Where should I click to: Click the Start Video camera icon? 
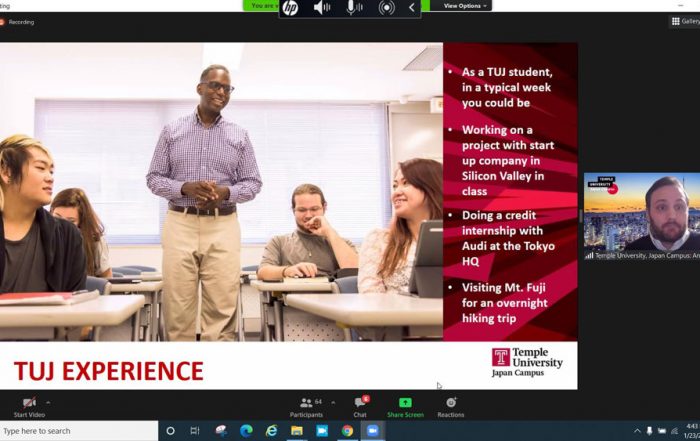tap(29, 403)
